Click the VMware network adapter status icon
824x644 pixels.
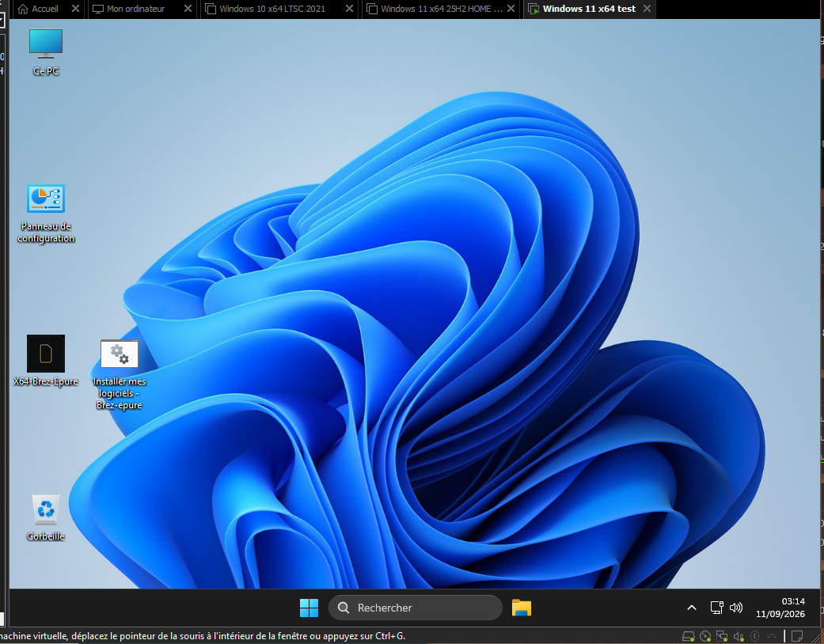pyautogui.click(x=722, y=636)
